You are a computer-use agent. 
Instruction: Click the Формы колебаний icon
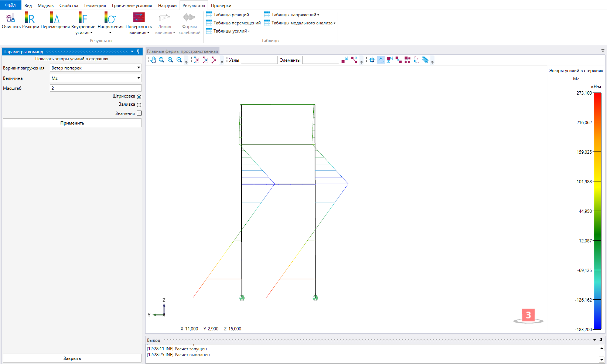(x=189, y=17)
